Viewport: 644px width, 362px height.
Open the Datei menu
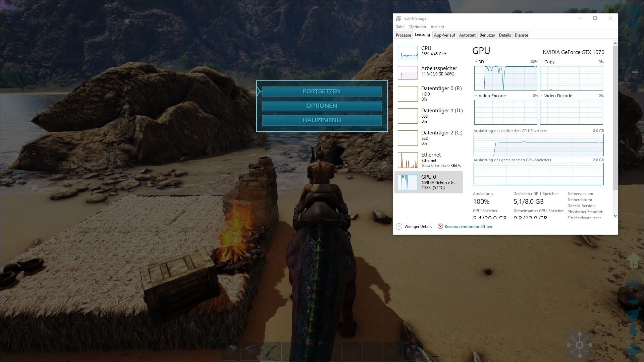point(400,27)
